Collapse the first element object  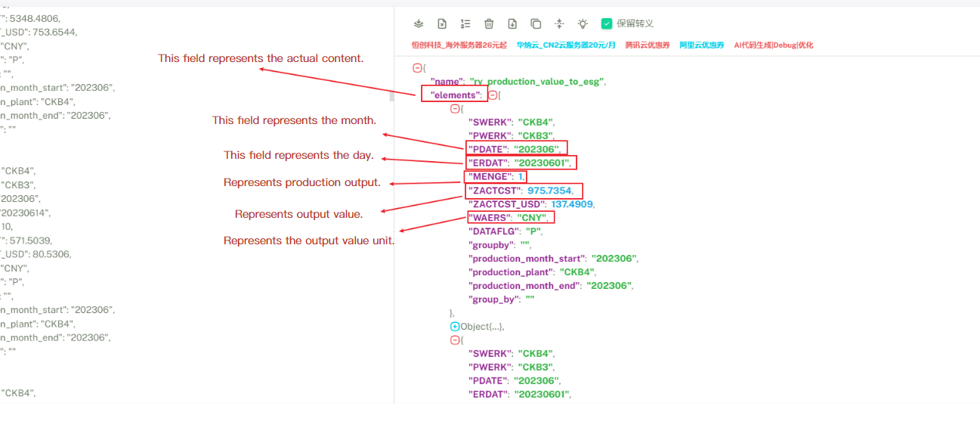454,109
